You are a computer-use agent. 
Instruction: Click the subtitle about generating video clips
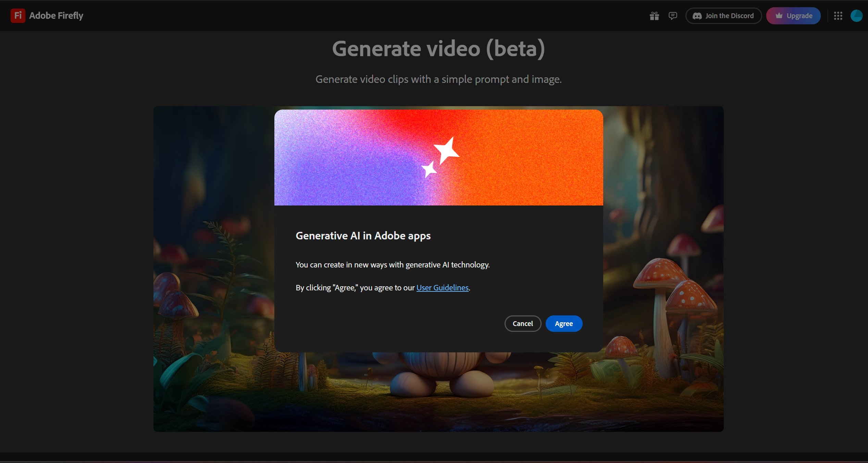tap(438, 79)
